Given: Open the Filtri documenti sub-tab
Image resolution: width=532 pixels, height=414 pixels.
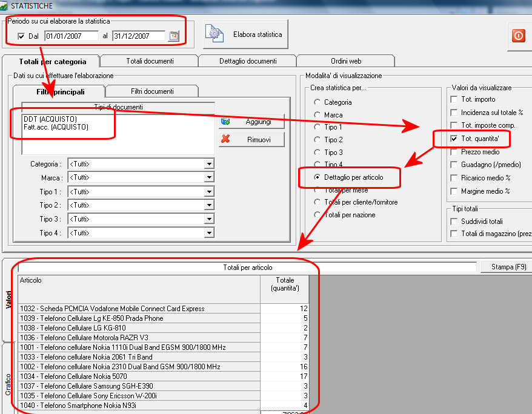Looking at the screenshot, I should tap(152, 91).
